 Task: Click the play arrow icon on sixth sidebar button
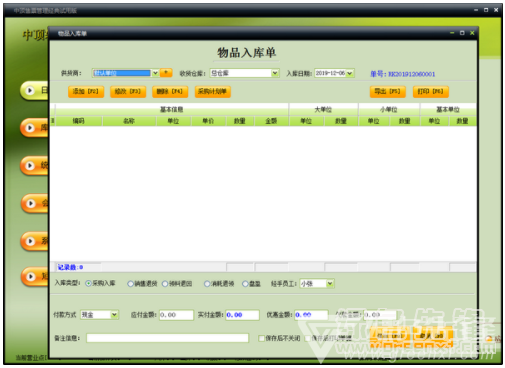pyautogui.click(x=31, y=276)
